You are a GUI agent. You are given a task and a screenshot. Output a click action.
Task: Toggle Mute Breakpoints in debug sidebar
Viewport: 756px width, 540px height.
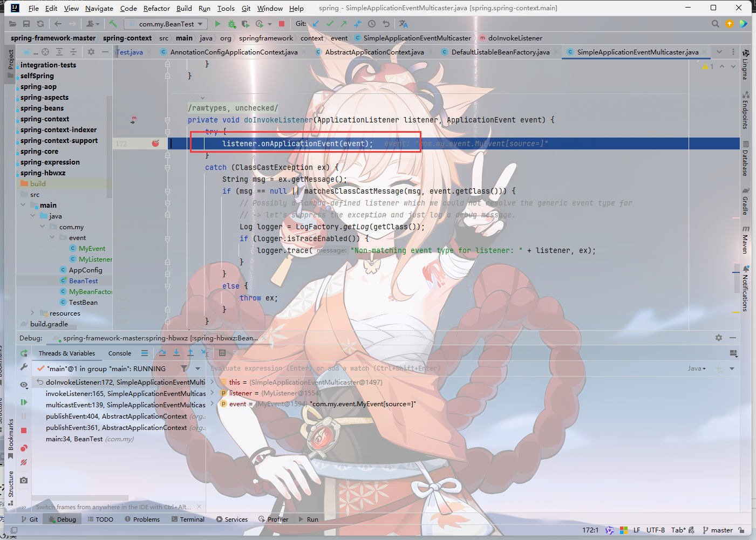pyautogui.click(x=24, y=462)
